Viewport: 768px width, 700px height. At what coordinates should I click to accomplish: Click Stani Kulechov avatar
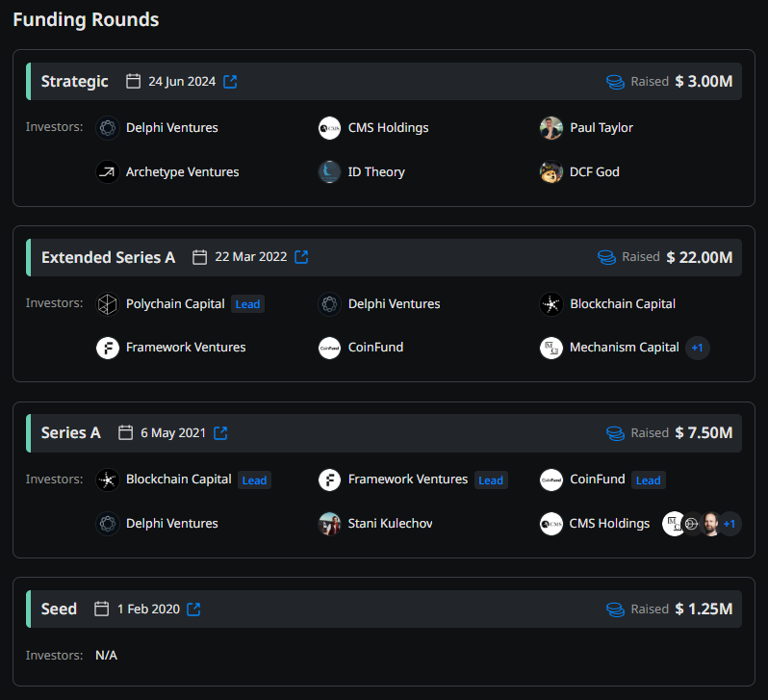(x=330, y=524)
